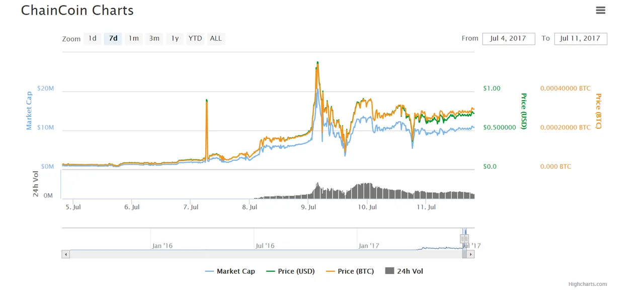Click the Jan '16 navigator label
Screen dimensions: 644x296
pos(162,246)
